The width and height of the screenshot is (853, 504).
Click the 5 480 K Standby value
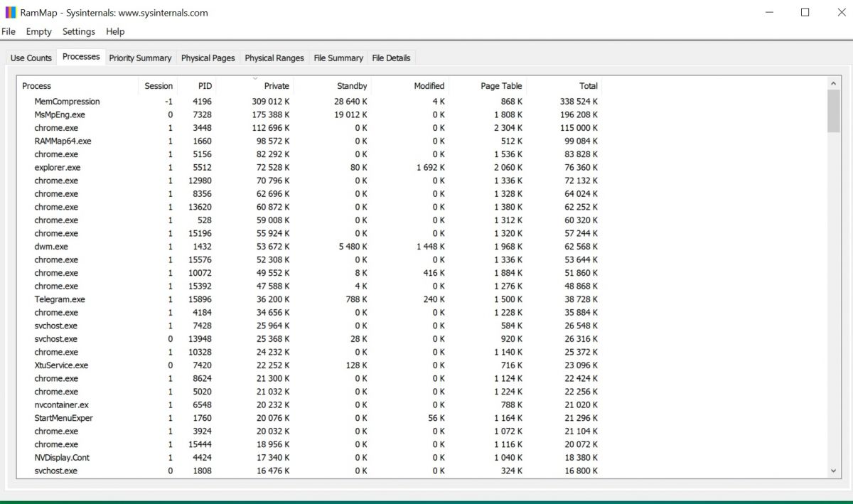(353, 247)
